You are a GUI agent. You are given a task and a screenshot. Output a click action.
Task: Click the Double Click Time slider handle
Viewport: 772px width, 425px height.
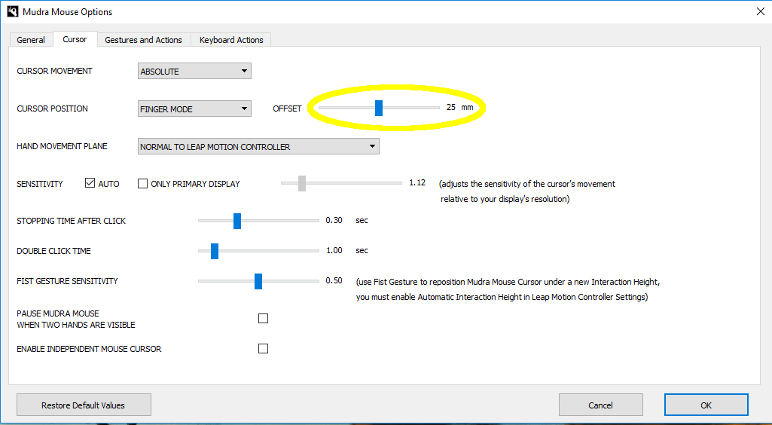(214, 251)
